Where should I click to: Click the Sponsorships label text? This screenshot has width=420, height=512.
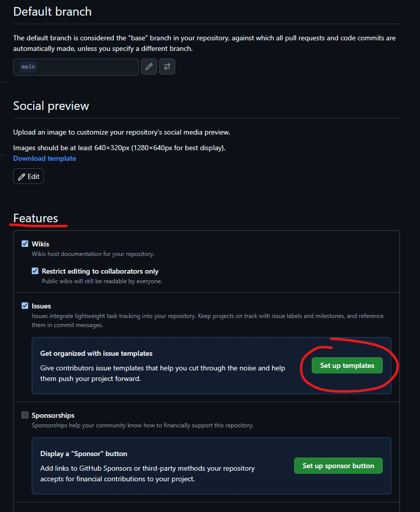point(53,415)
